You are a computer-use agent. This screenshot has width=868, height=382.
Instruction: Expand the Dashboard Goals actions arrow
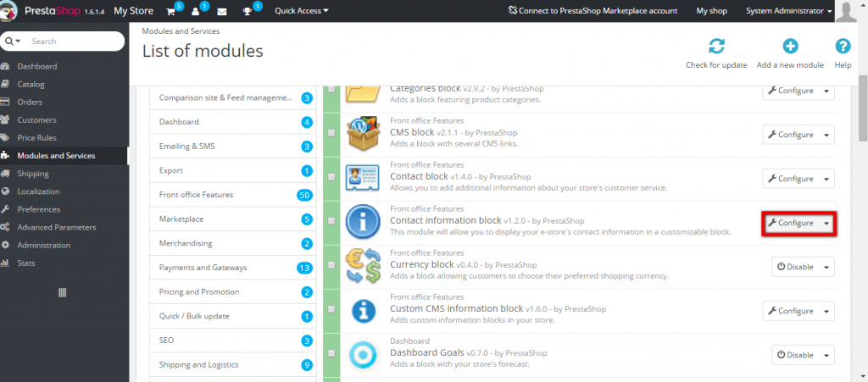click(827, 356)
